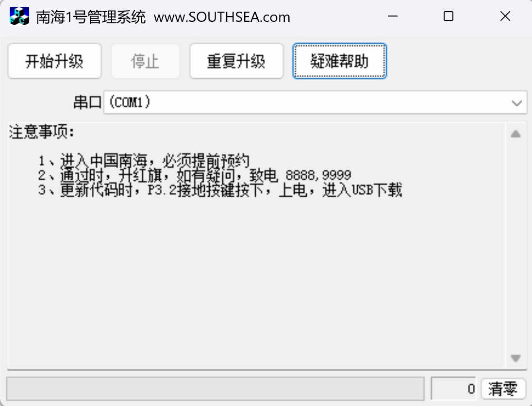Click the 开始升级 button
This screenshot has height=406, width=532.
click(x=54, y=61)
